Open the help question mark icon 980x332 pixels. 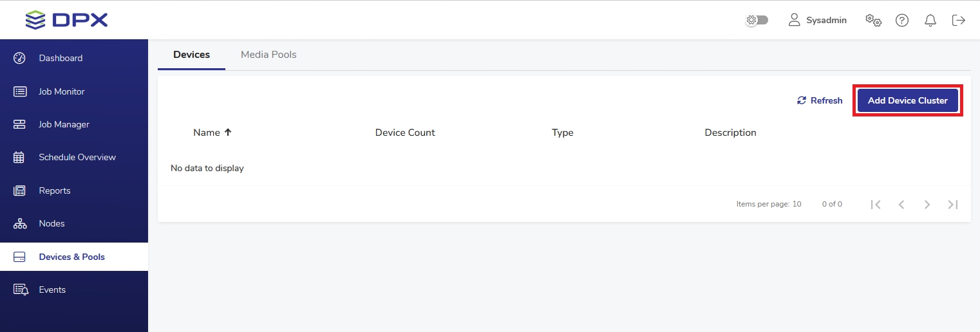point(902,21)
